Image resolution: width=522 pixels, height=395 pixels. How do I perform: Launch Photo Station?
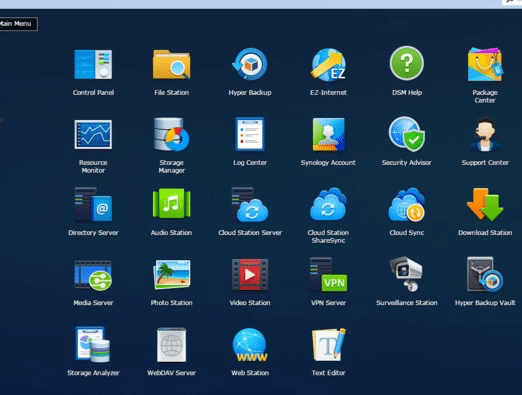(x=171, y=274)
